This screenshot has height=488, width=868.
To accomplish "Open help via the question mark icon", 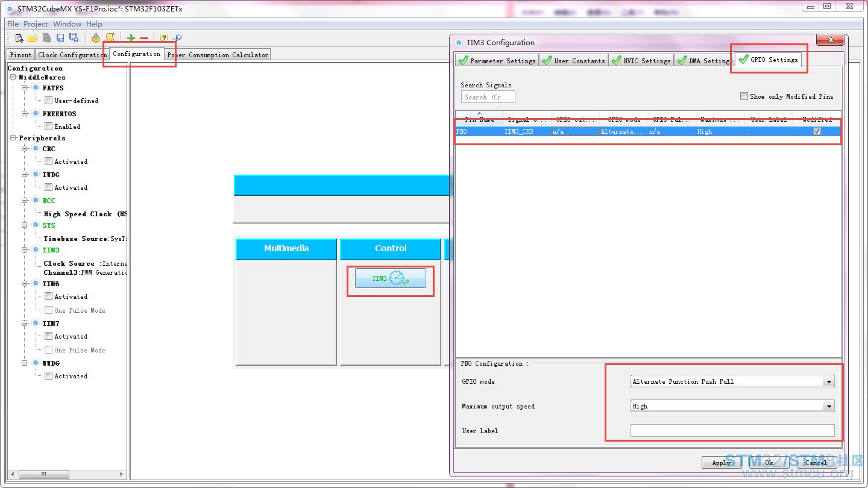I will click(164, 38).
